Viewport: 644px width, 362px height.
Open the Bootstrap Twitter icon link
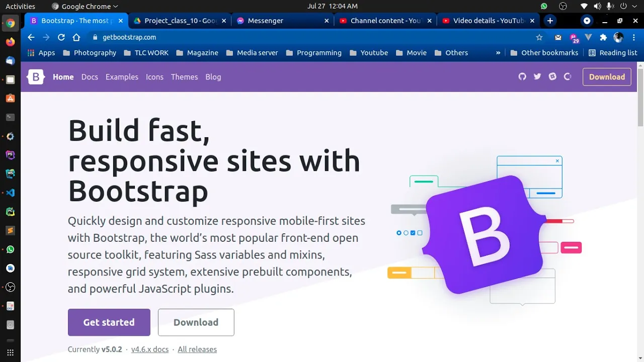tap(537, 76)
